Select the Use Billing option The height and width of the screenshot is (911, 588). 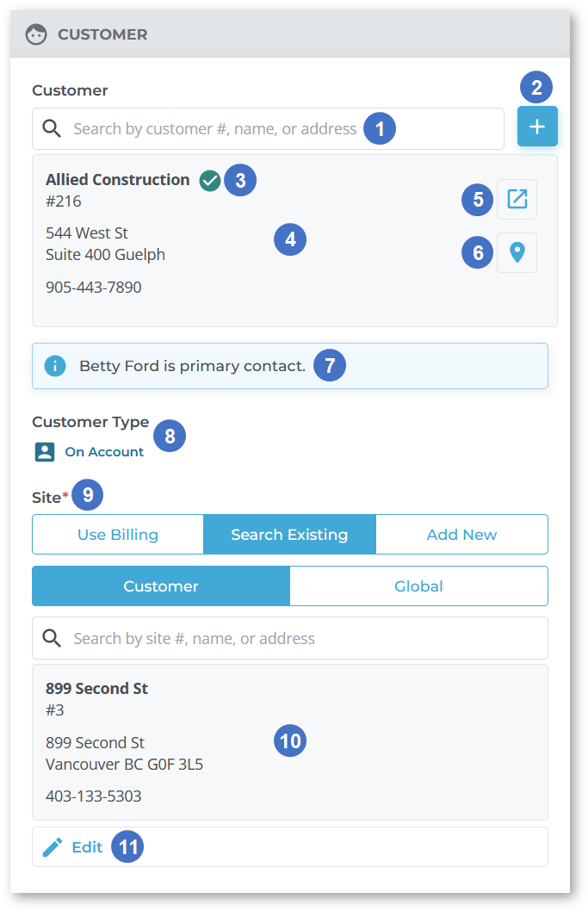(118, 535)
